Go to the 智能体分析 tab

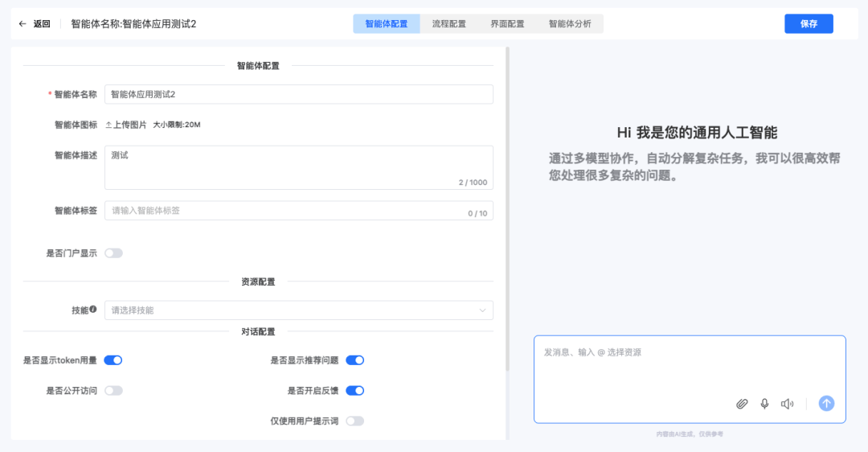tap(570, 24)
